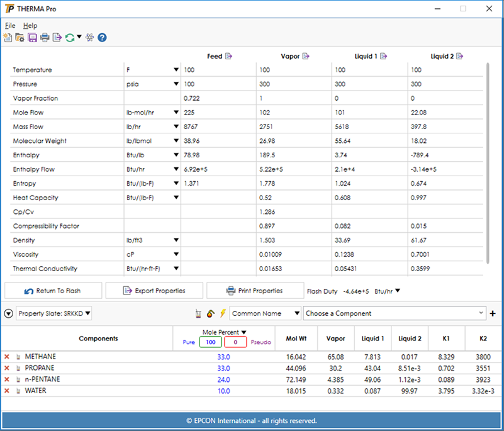Remove PROPANE with its red X
Screen dimensions: 504x431
pos(7,368)
